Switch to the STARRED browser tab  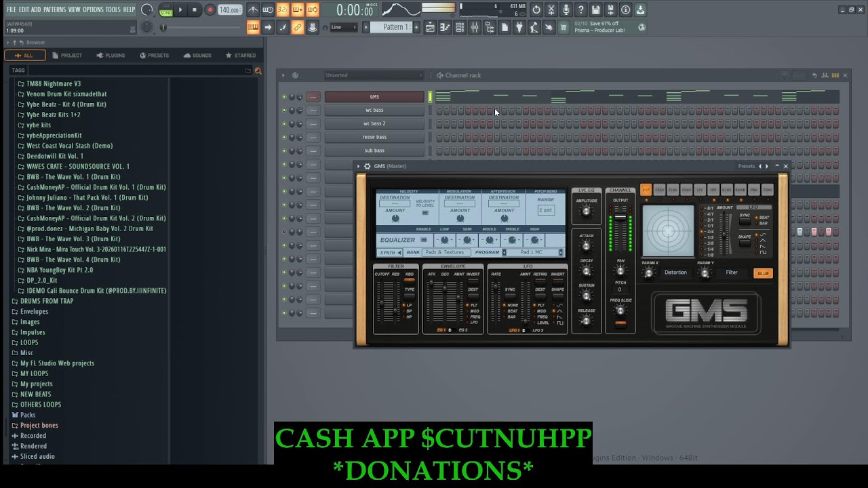[241, 56]
